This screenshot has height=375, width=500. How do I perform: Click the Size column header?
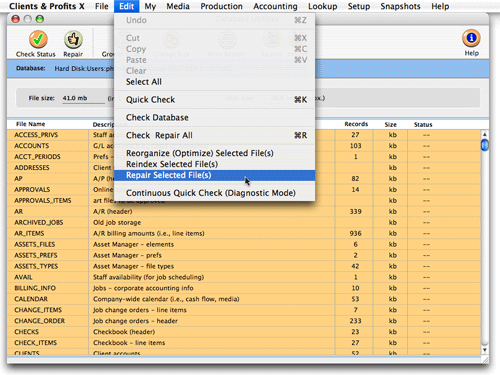pyautogui.click(x=390, y=124)
